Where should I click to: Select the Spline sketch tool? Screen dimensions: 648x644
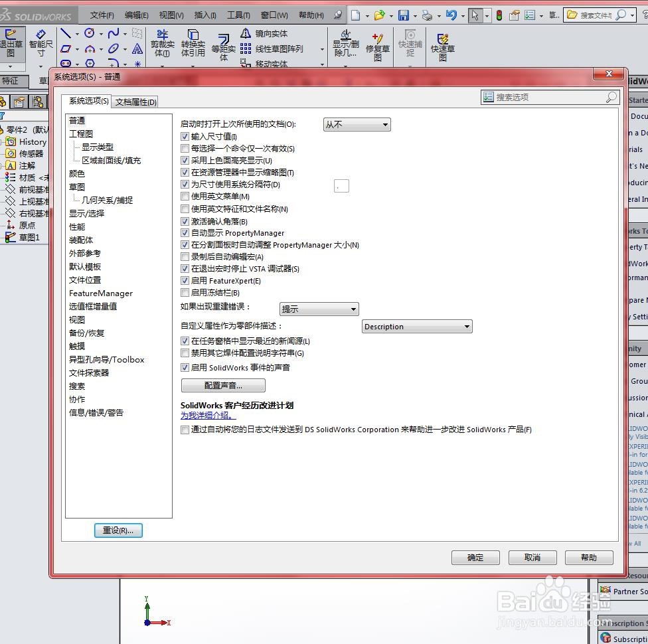point(114,33)
